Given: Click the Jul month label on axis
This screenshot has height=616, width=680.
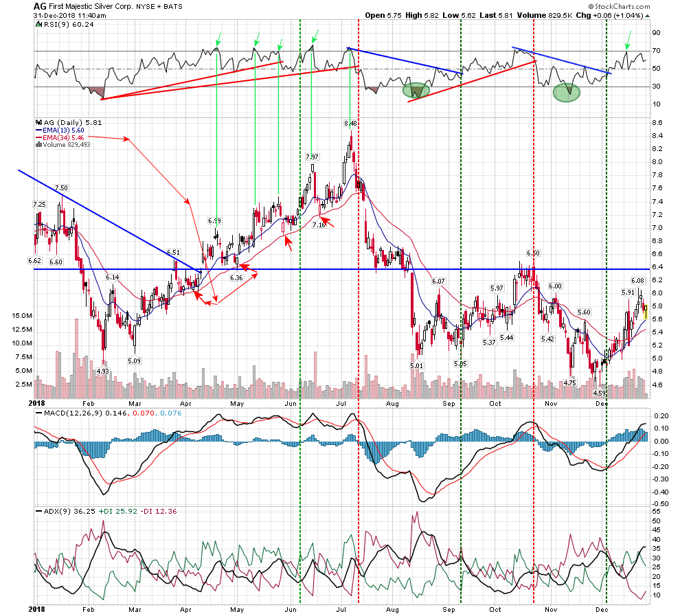Looking at the screenshot, I should 341,400.
